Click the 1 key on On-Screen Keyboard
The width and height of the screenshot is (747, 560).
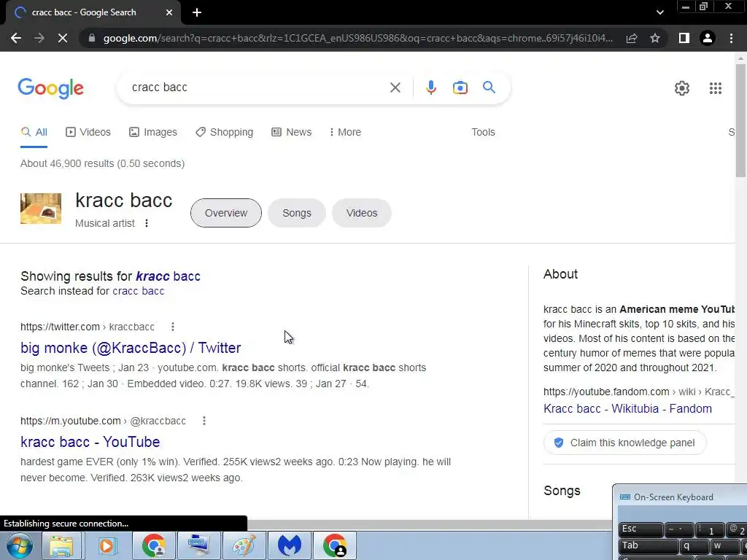click(x=709, y=529)
